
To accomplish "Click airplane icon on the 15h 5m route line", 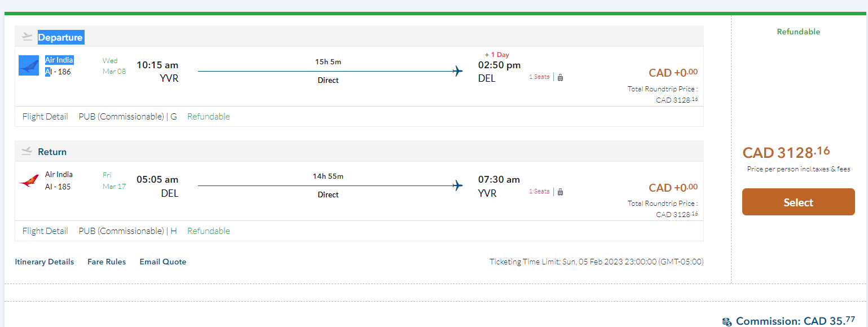I will click(x=457, y=71).
